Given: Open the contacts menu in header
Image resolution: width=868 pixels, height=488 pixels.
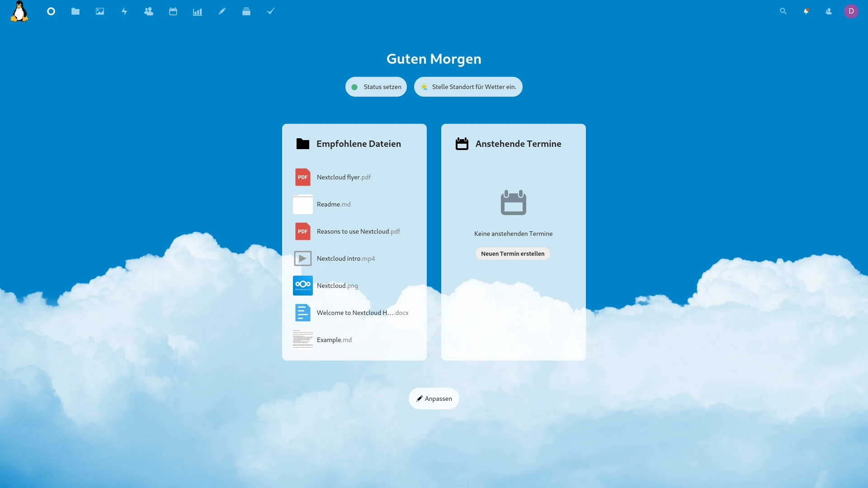Looking at the screenshot, I should click(829, 11).
